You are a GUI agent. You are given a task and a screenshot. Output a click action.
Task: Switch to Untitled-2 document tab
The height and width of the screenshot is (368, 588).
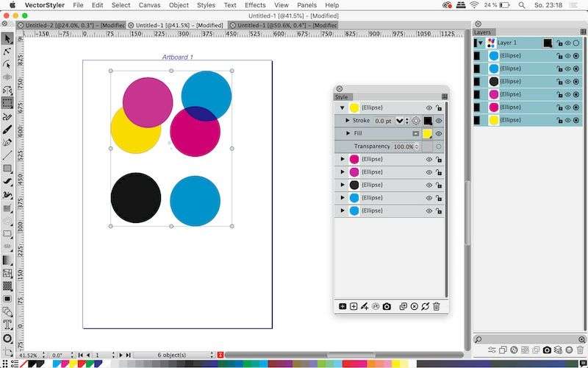(71, 25)
